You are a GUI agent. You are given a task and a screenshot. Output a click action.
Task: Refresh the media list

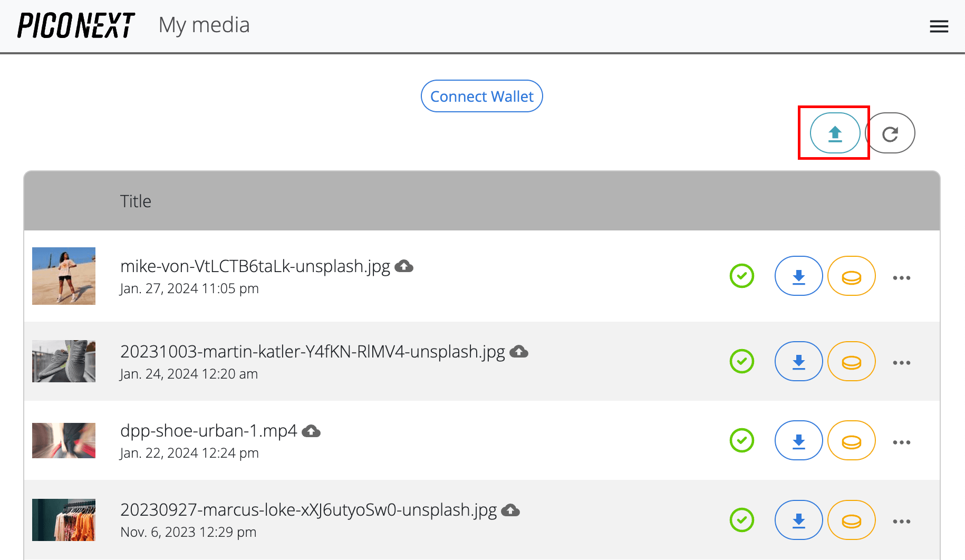coord(891,133)
